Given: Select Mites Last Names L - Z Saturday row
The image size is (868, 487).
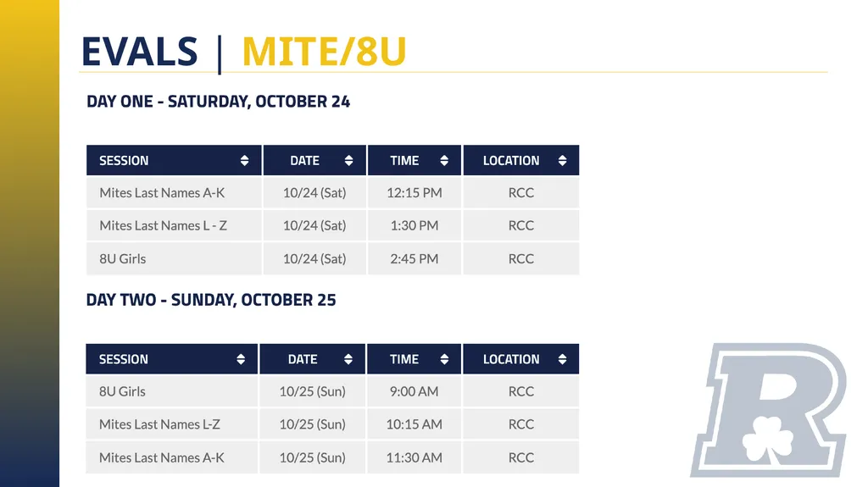Looking at the screenshot, I should (x=332, y=225).
